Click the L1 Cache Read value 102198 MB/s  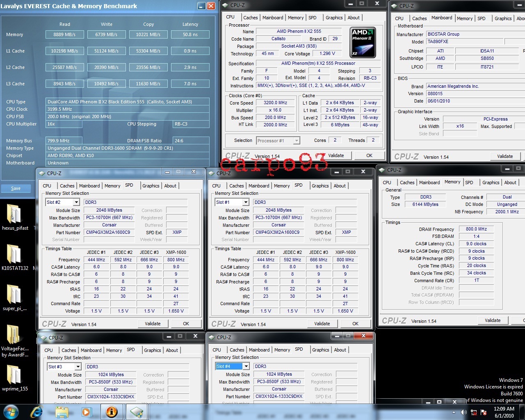click(x=64, y=51)
